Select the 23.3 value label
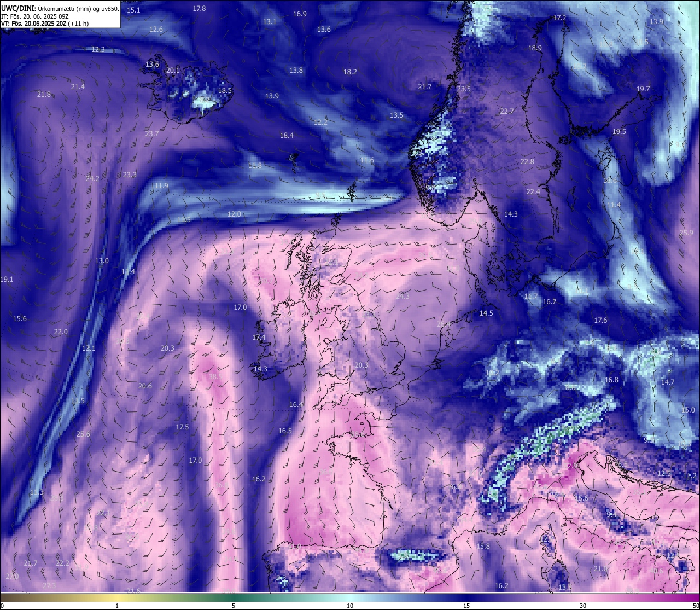This screenshot has height=610, width=700. [130, 175]
